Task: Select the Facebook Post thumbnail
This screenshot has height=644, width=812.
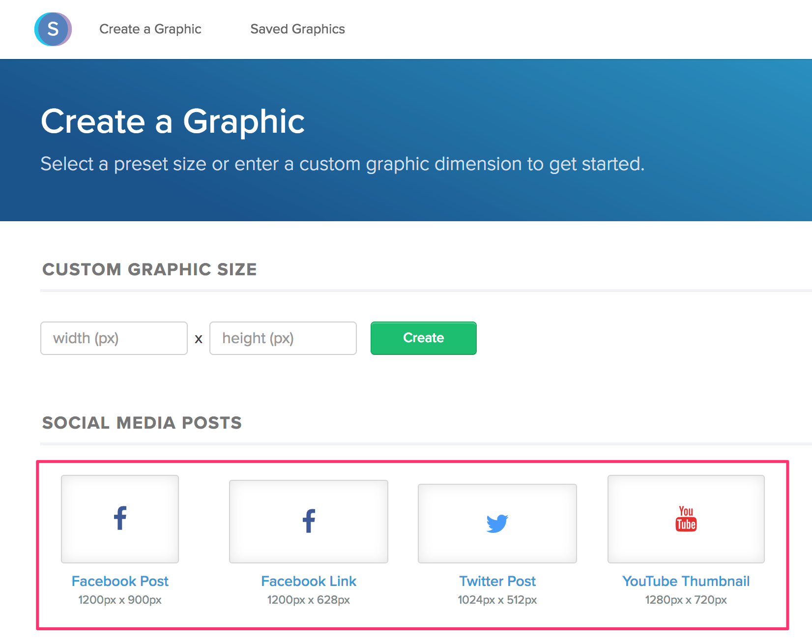Action: tap(120, 519)
